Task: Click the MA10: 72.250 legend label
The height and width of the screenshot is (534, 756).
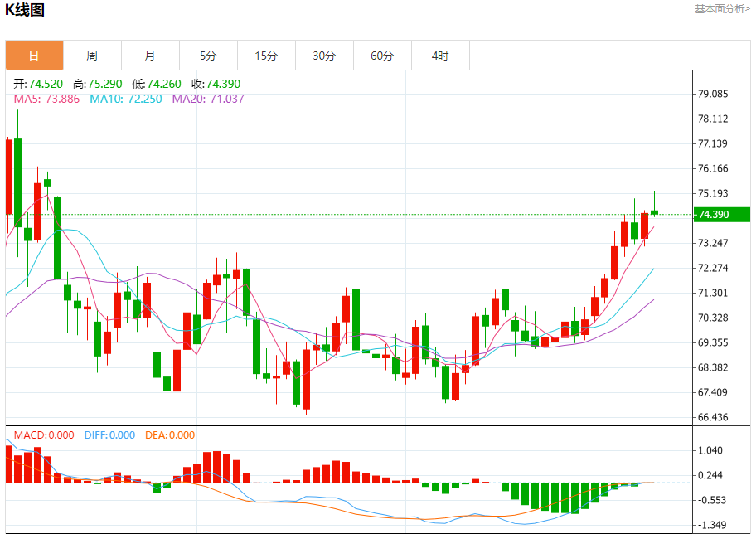Action: [126, 99]
